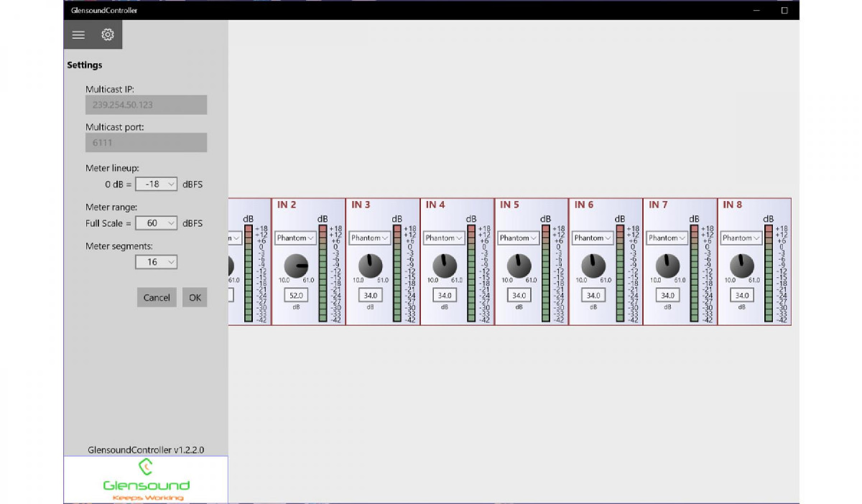The width and height of the screenshot is (862, 504).
Task: Click the IN 3 gain knob
Action: (x=371, y=266)
